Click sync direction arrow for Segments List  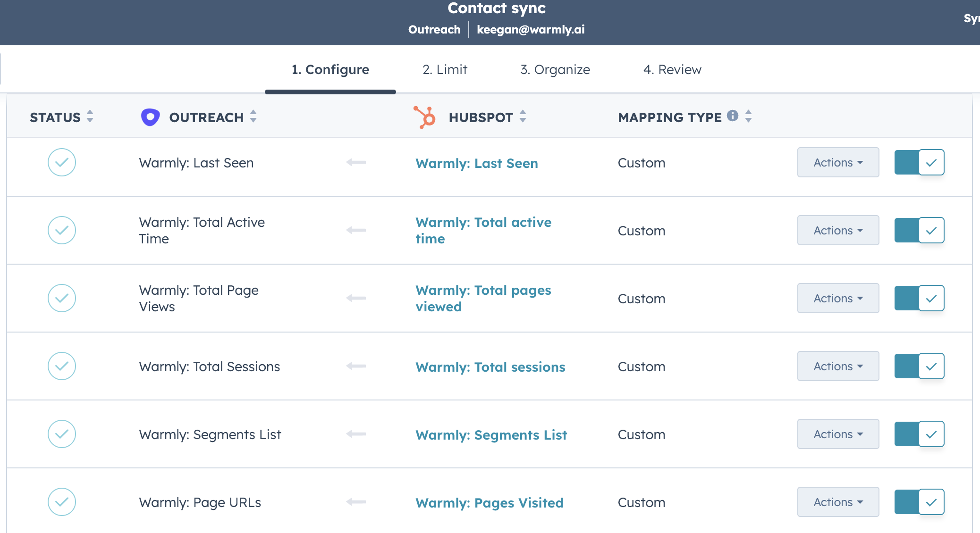tap(356, 434)
